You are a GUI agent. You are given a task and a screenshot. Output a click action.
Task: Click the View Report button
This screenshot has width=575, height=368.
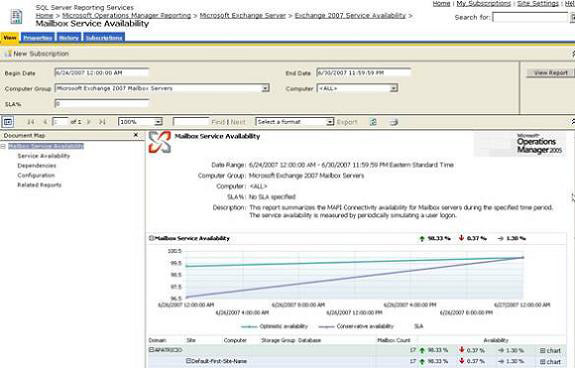550,73
